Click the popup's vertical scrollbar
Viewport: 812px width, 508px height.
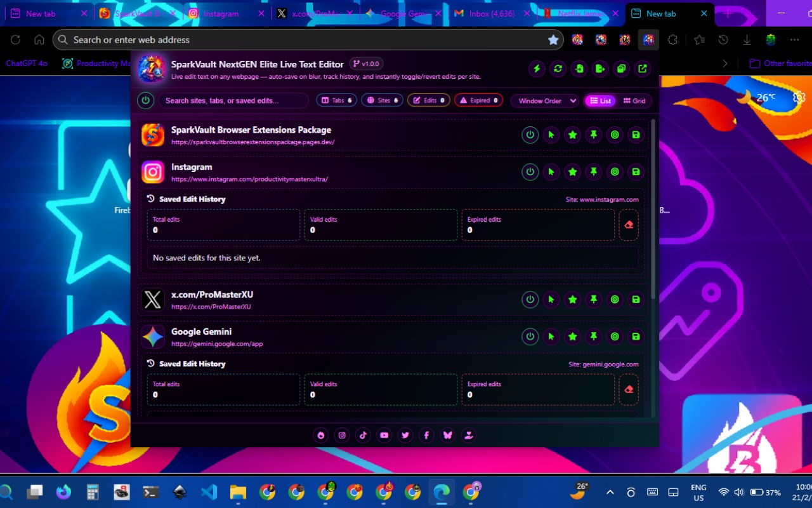pos(653,210)
